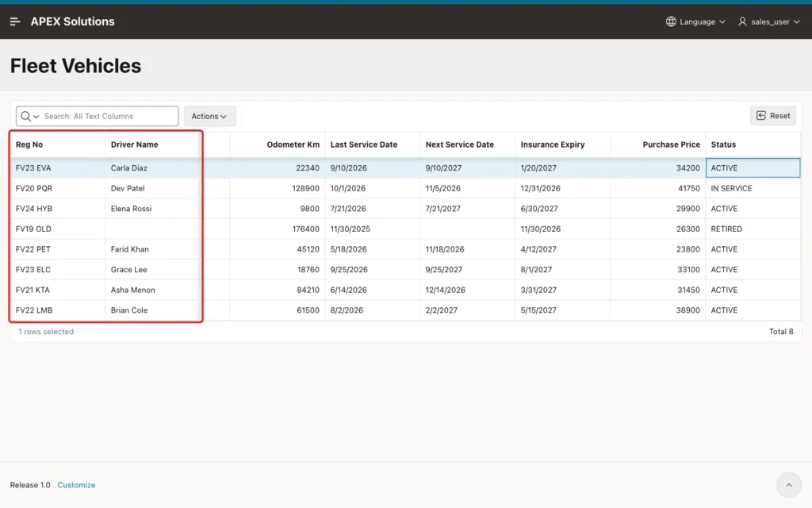Open the hamburger navigation menu
The image size is (812, 508).
pos(15,21)
